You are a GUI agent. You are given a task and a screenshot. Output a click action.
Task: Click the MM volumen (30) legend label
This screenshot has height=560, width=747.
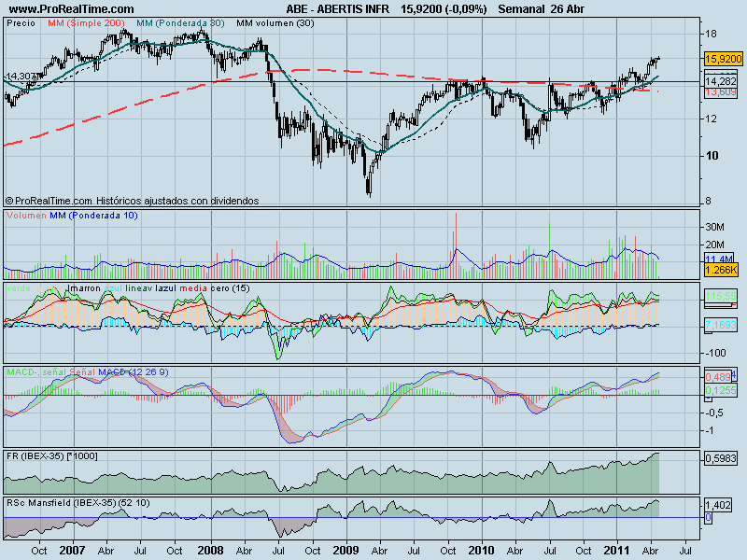click(275, 23)
